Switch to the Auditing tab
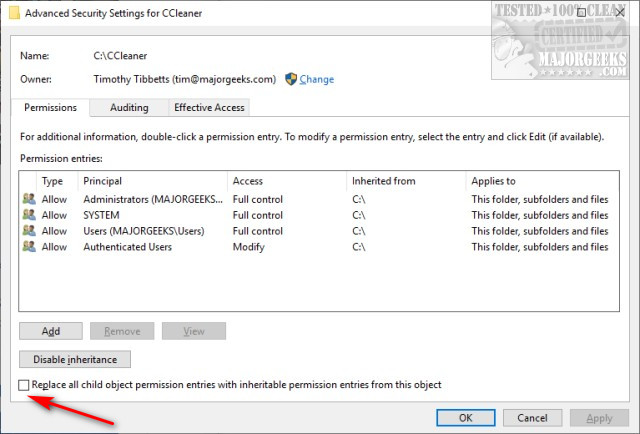This screenshot has width=640, height=434. (128, 108)
